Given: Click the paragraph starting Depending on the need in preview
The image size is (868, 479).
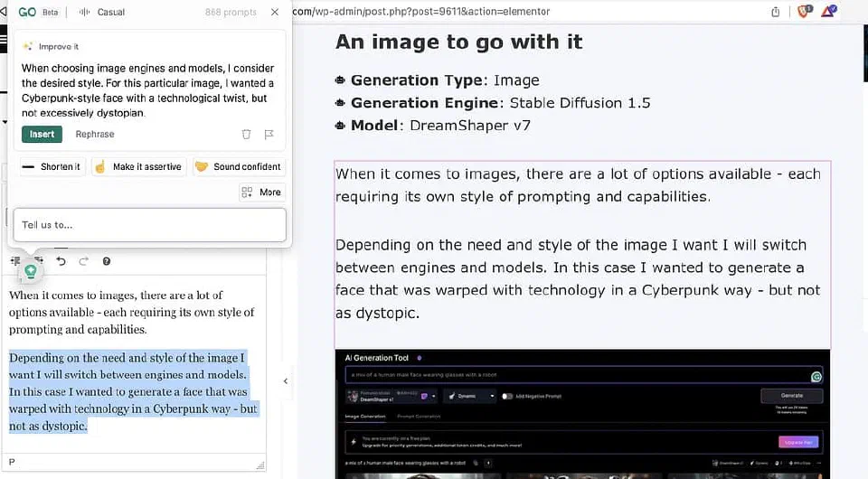Looking at the screenshot, I should (x=578, y=278).
